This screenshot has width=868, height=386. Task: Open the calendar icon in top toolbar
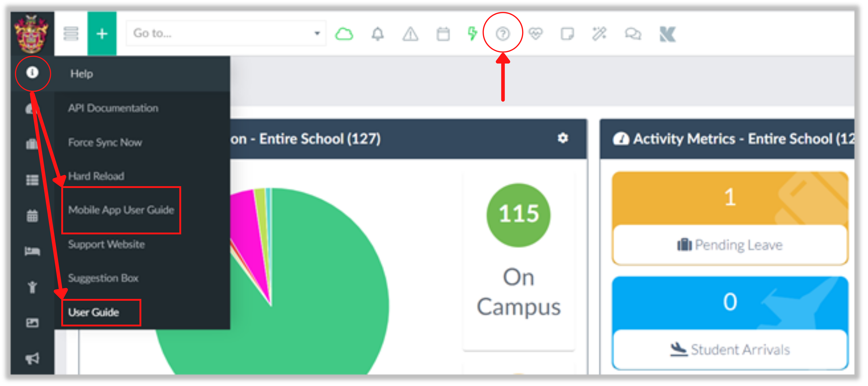click(x=443, y=34)
